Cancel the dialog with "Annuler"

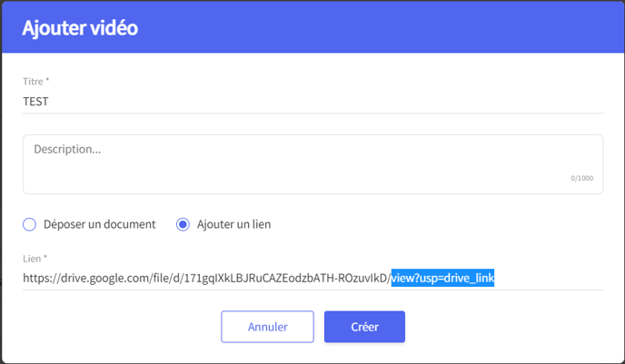pyautogui.click(x=267, y=327)
